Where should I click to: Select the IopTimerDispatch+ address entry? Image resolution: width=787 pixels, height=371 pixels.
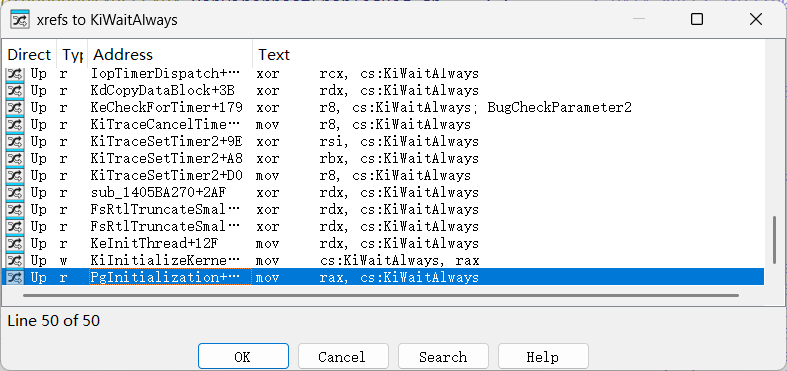click(x=166, y=74)
